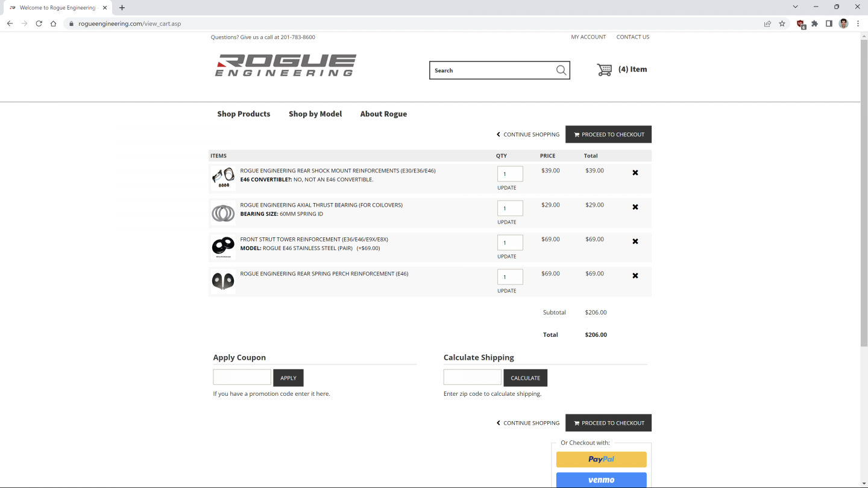Open Front Strut Tower Reinforcement product link
The width and height of the screenshot is (868, 488).
314,240
